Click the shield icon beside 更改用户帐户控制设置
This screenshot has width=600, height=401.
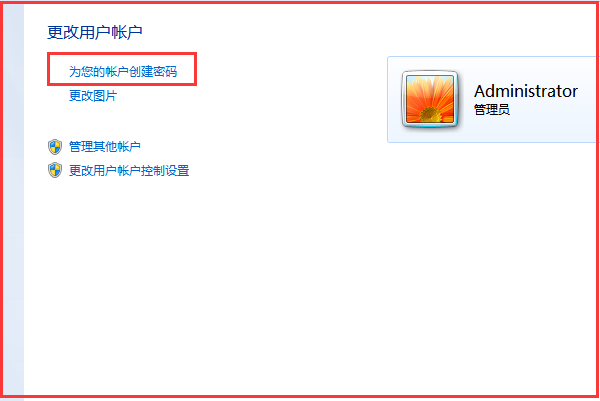point(55,170)
